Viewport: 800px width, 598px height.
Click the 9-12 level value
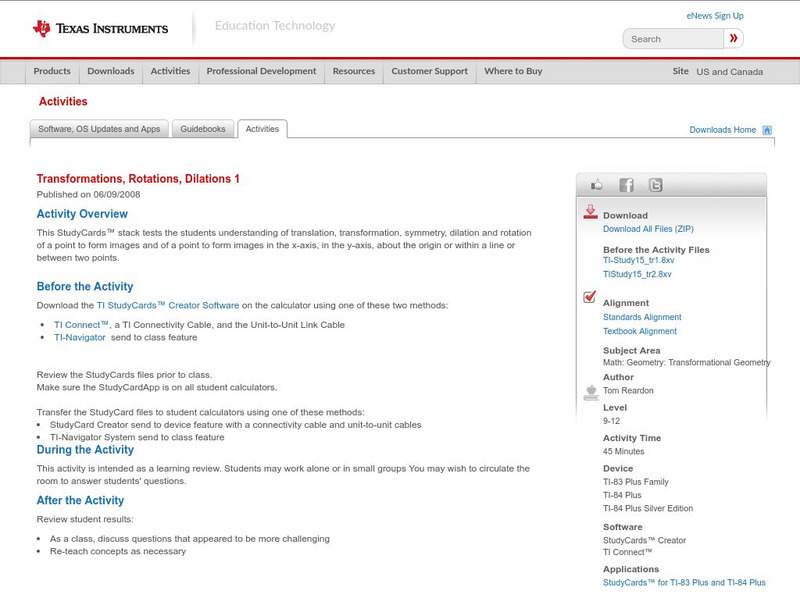pos(611,421)
